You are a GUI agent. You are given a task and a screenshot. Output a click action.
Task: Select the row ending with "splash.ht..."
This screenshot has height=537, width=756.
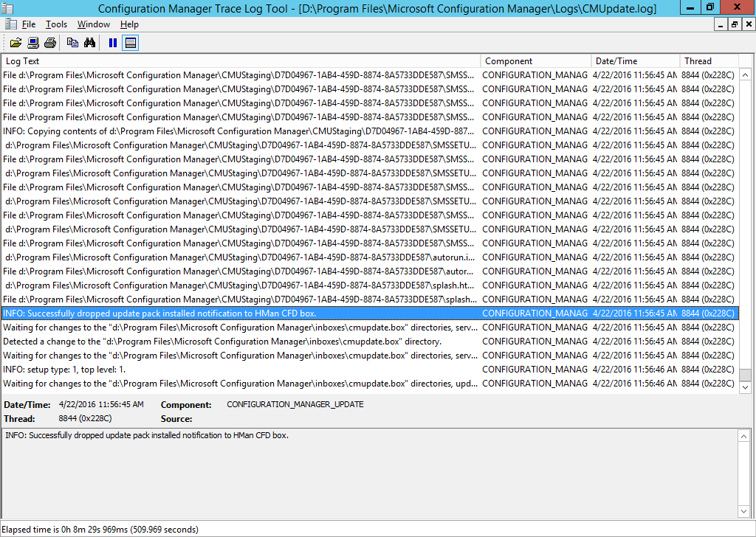pos(370,285)
